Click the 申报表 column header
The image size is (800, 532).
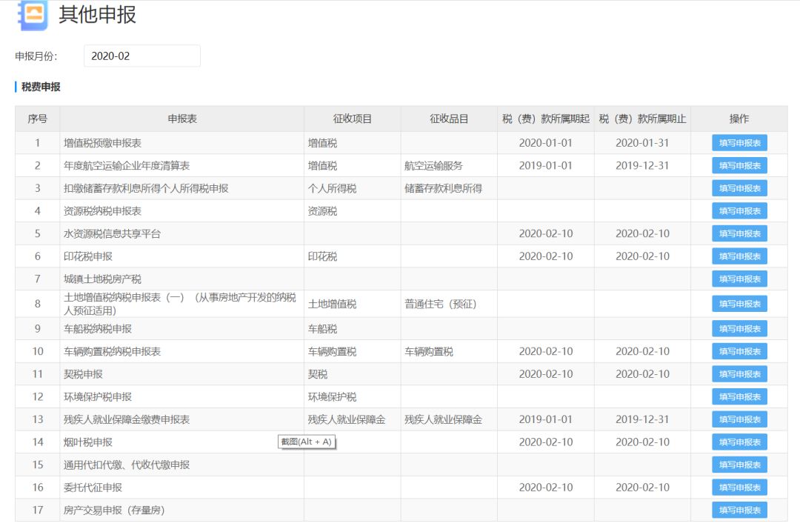[182, 119]
